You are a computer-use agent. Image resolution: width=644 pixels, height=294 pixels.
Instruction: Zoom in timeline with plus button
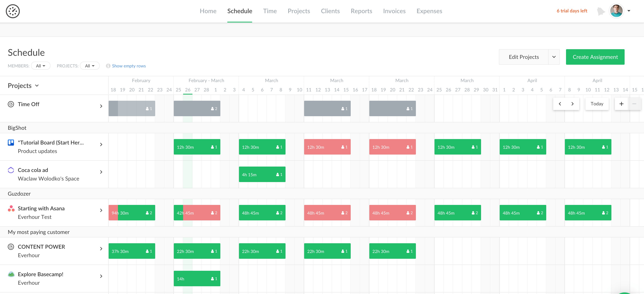click(x=621, y=104)
